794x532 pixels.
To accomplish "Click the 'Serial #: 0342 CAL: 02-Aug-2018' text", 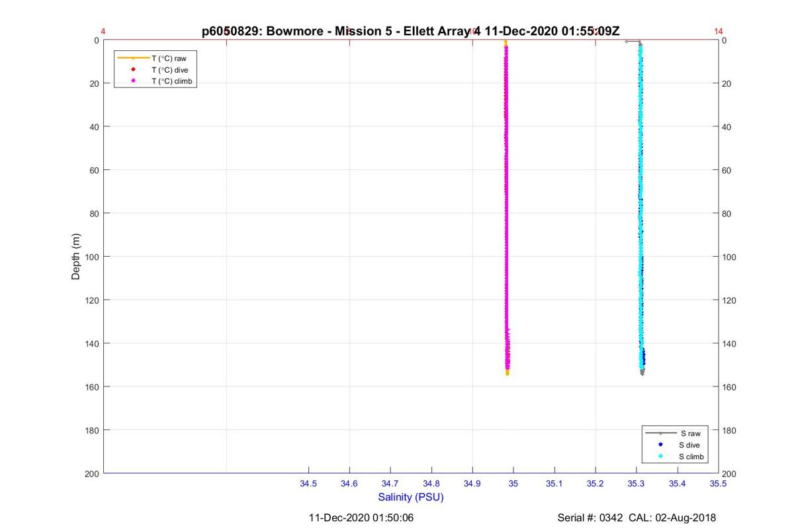I will click(637, 517).
